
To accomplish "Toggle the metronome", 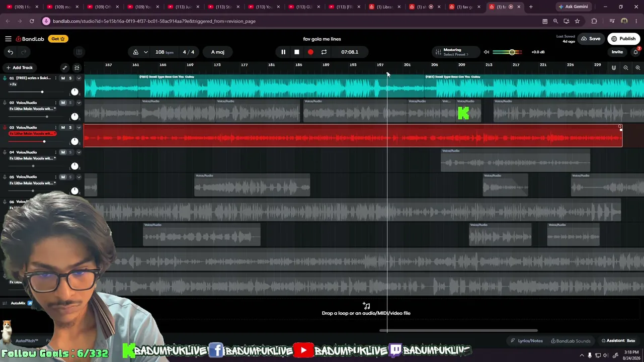I will [x=136, y=52].
